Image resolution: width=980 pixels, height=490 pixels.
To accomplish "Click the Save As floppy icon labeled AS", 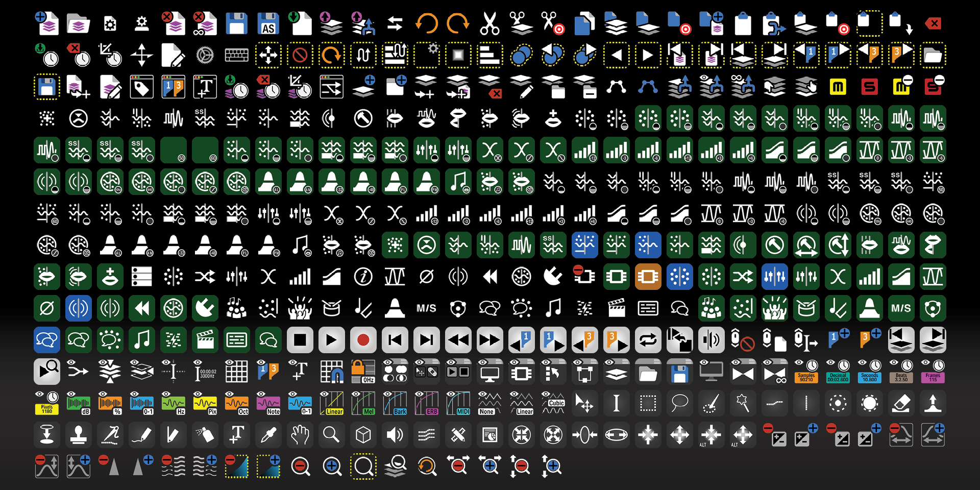I will click(268, 23).
